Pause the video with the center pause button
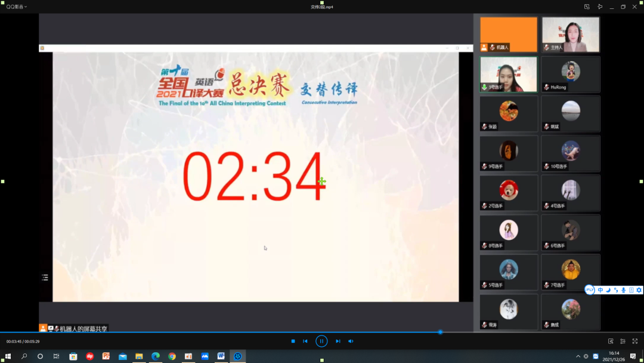The height and width of the screenshot is (363, 644). (x=321, y=341)
